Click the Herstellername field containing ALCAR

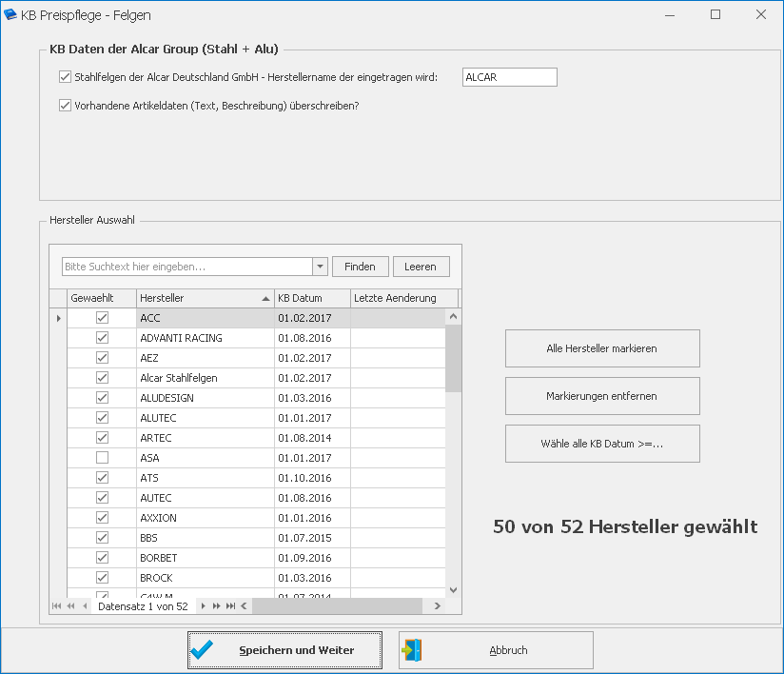[x=509, y=77]
